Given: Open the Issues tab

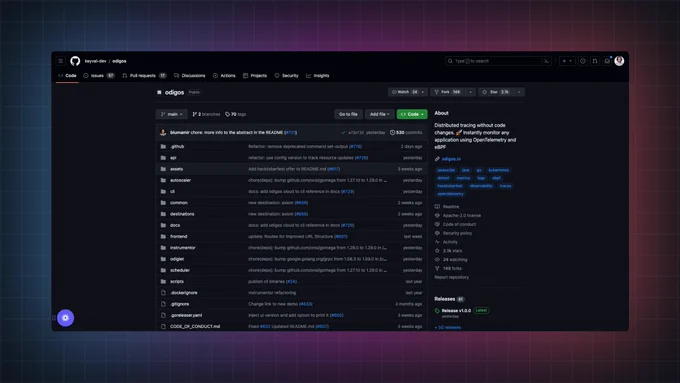Looking at the screenshot, I should (99, 75).
